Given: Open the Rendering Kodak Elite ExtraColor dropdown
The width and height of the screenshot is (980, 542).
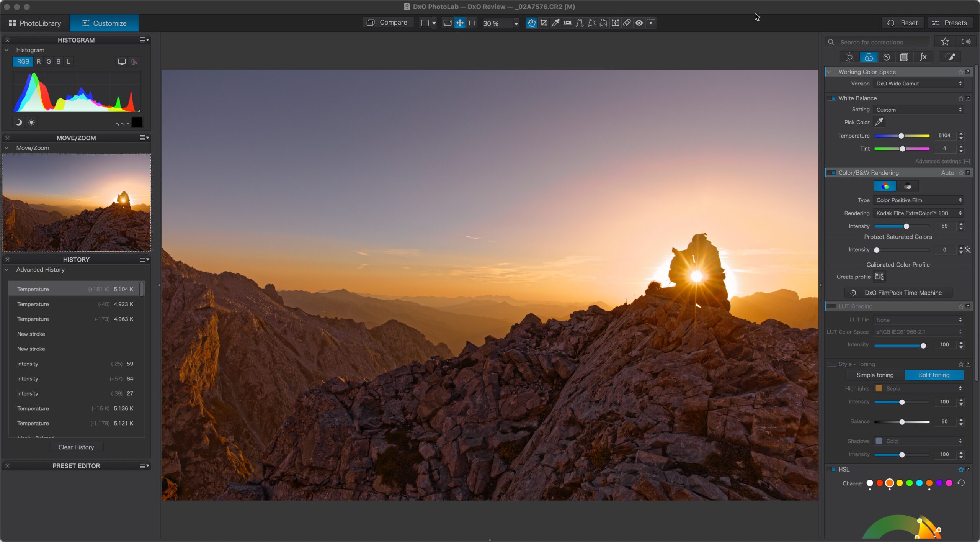Looking at the screenshot, I should coord(918,213).
